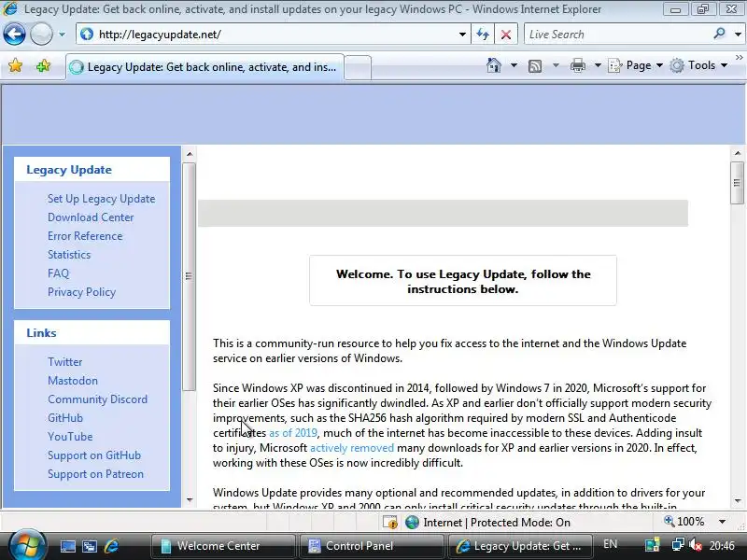Switch to Welcome Center taskbar window
Image resolution: width=747 pixels, height=560 pixels.
[x=223, y=546]
